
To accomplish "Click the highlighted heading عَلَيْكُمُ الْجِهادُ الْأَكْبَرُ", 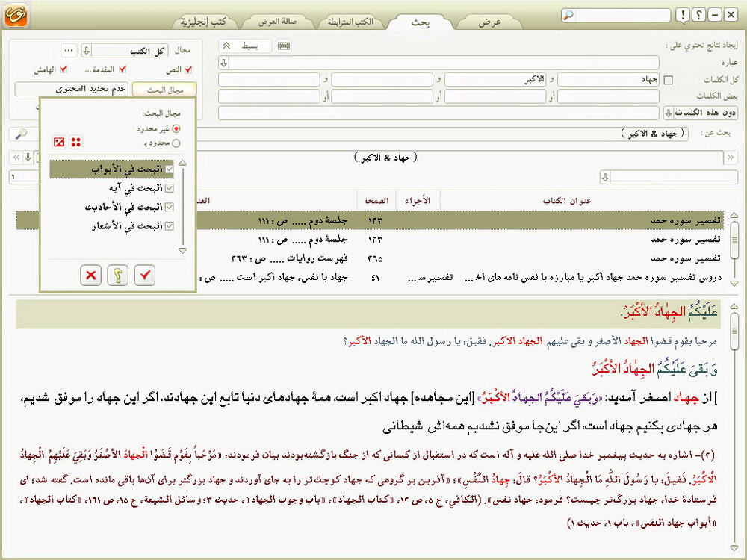I will pos(670,312).
